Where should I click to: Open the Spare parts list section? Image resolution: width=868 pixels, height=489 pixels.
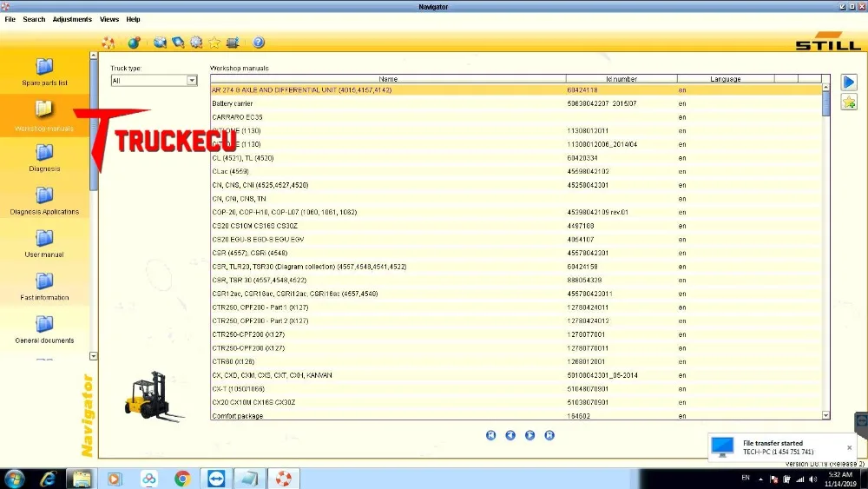click(x=44, y=72)
